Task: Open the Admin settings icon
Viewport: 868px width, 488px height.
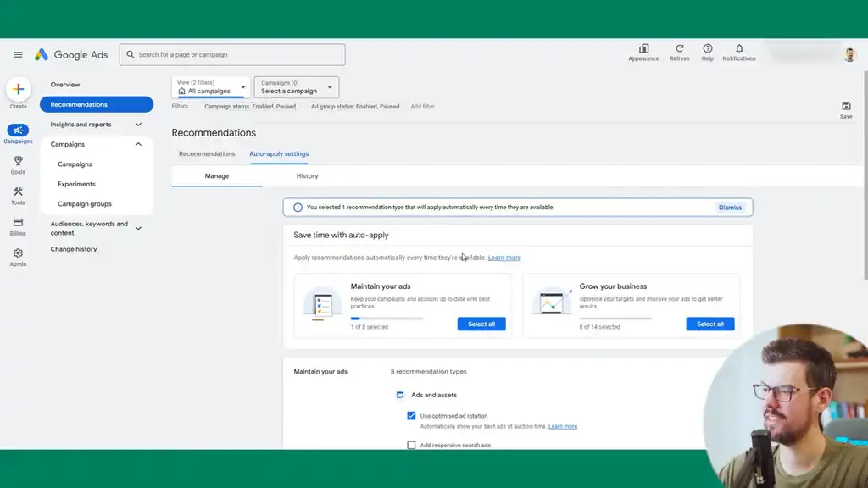Action: pyautogui.click(x=18, y=252)
